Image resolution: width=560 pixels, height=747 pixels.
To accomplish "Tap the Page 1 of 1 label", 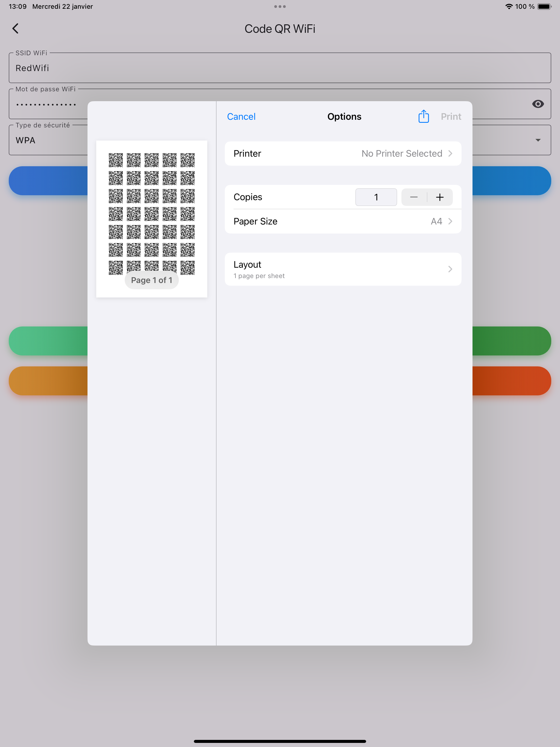I will 152,280.
